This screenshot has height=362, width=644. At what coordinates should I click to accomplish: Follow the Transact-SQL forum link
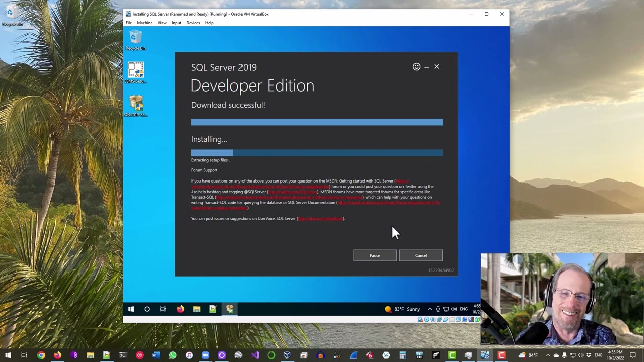tap(289, 198)
